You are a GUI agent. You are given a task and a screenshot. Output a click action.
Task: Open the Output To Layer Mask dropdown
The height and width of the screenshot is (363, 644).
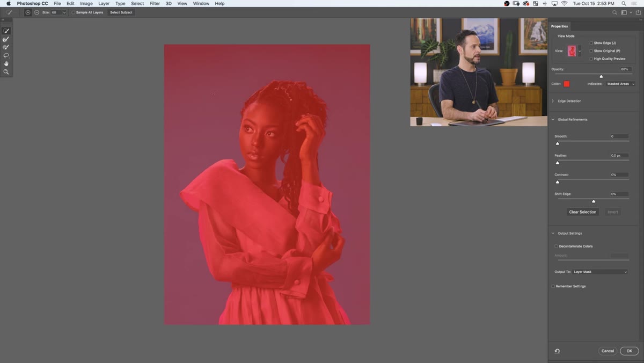600,272
